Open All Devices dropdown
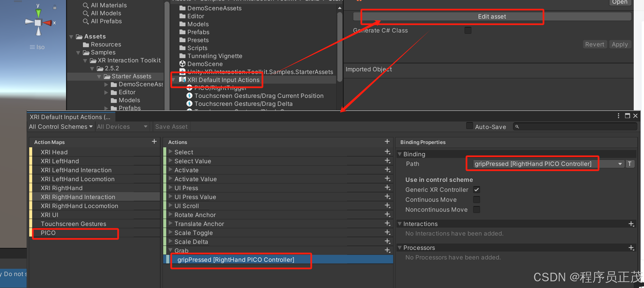 122,127
